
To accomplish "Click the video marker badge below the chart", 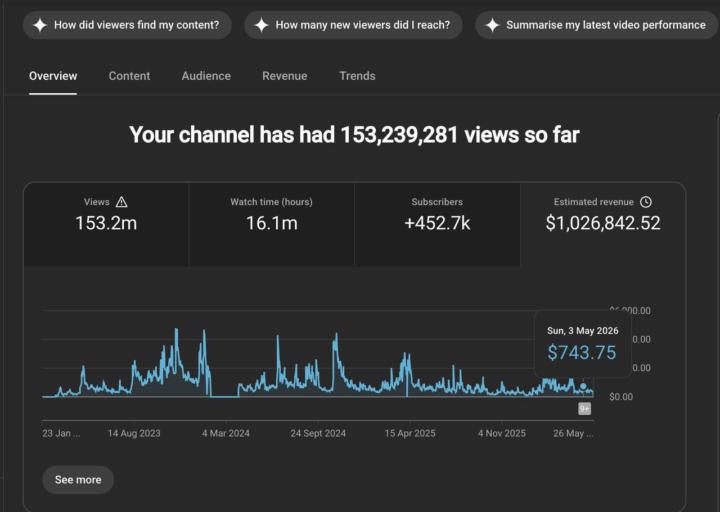I will (584, 409).
